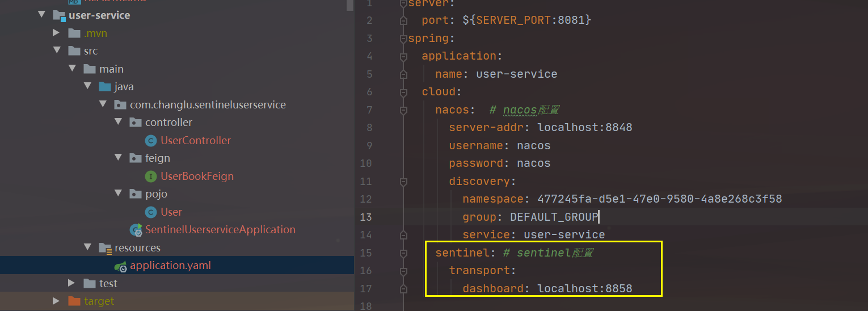Click the test folder icon
The width and height of the screenshot is (868, 311).
(x=90, y=283)
